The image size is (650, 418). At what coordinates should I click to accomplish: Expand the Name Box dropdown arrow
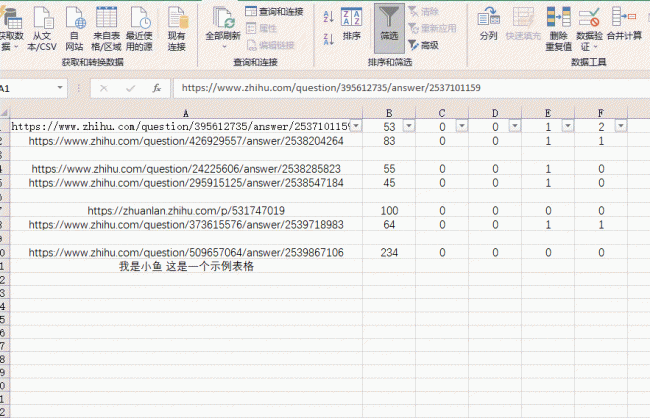pyautogui.click(x=60, y=88)
